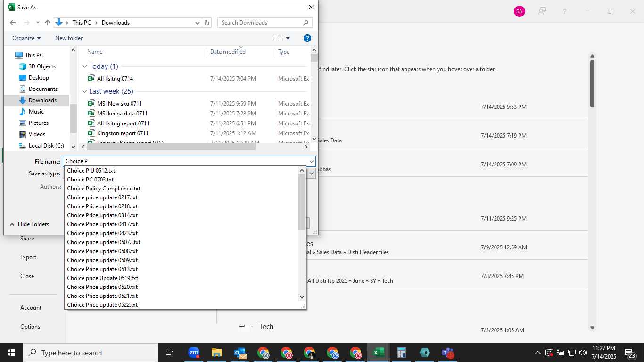Screen dimensions: 644x362
Task: Click the Excel icon of All lisitng 0714
Action: (91, 79)
